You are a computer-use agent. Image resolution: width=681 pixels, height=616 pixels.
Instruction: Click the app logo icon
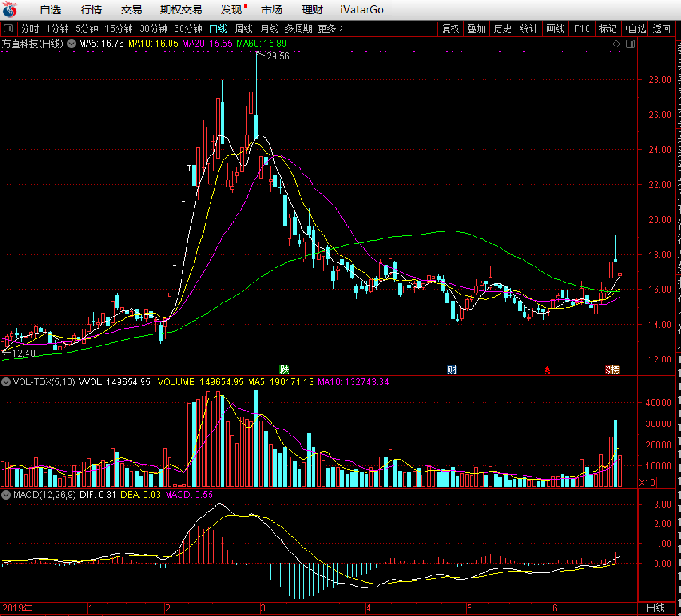point(9,10)
